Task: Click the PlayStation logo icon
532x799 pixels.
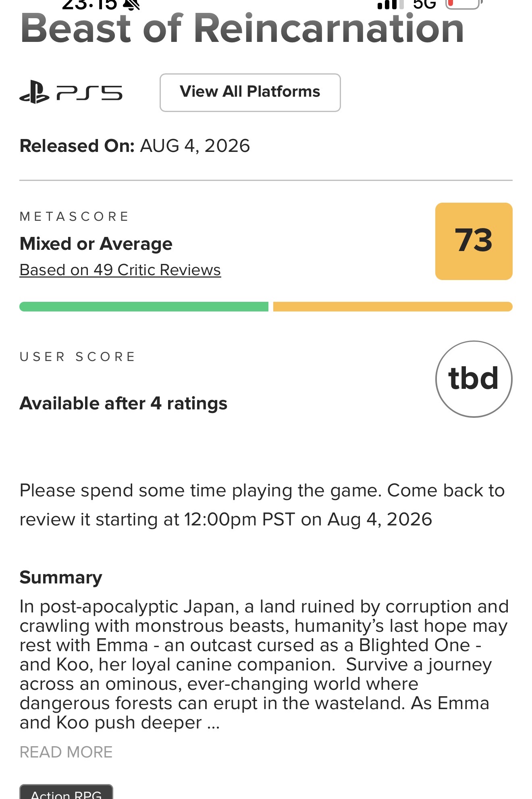Action: [34, 92]
